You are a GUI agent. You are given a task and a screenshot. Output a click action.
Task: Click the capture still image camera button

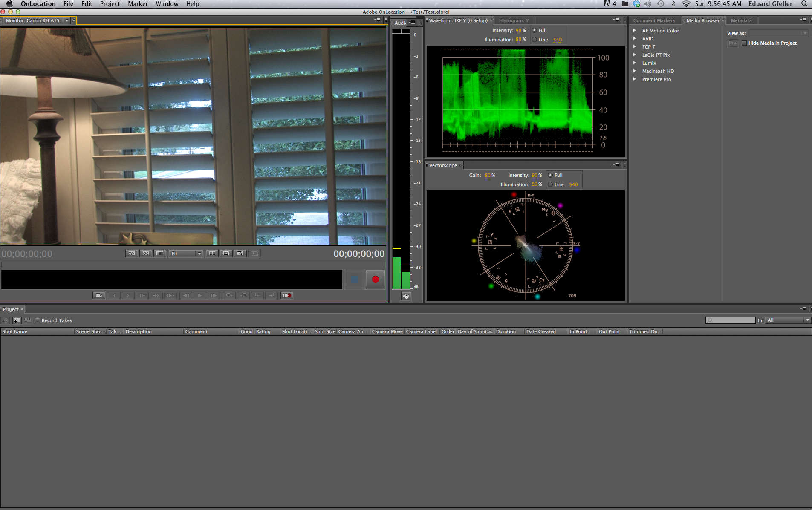click(x=240, y=254)
